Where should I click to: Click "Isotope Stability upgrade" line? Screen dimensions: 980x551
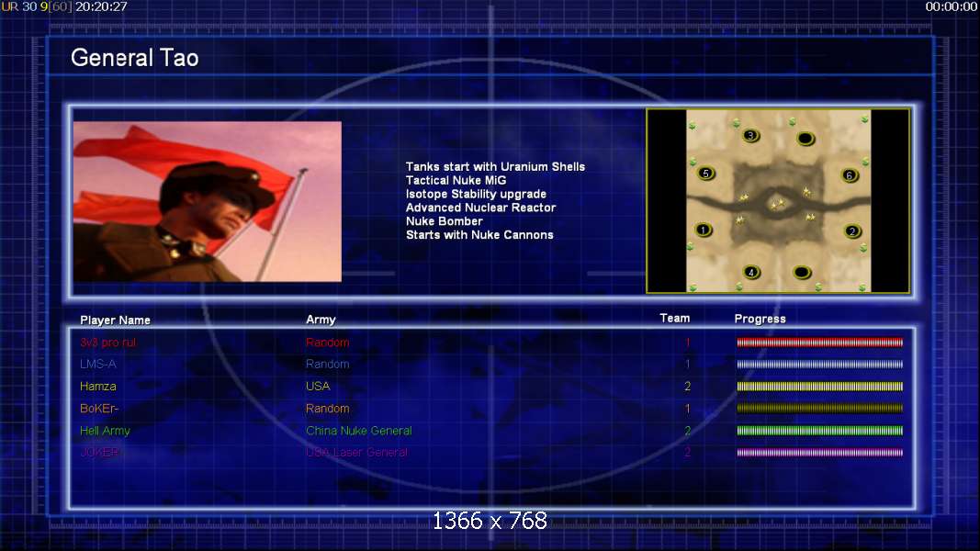click(476, 195)
